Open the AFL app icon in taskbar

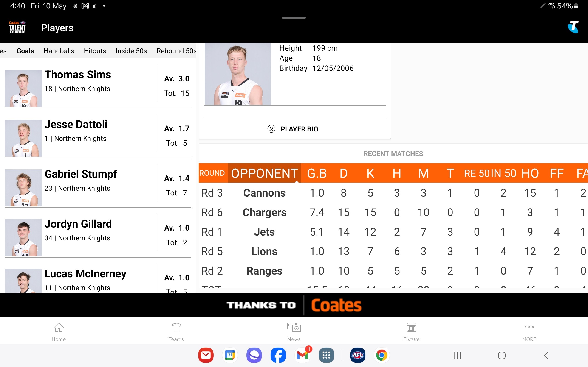pos(358,355)
